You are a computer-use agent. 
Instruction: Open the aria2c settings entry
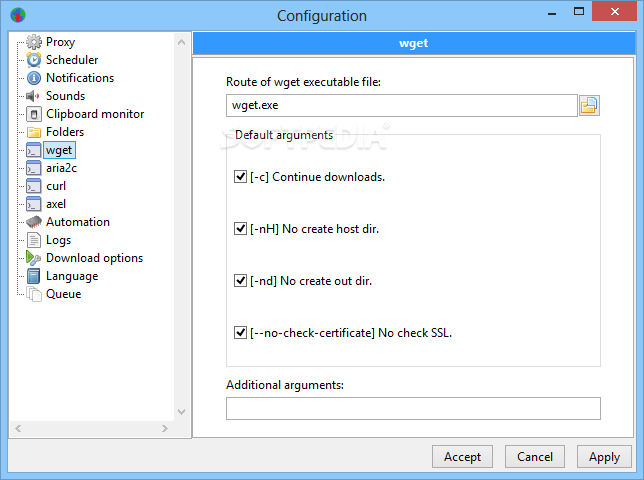61,168
